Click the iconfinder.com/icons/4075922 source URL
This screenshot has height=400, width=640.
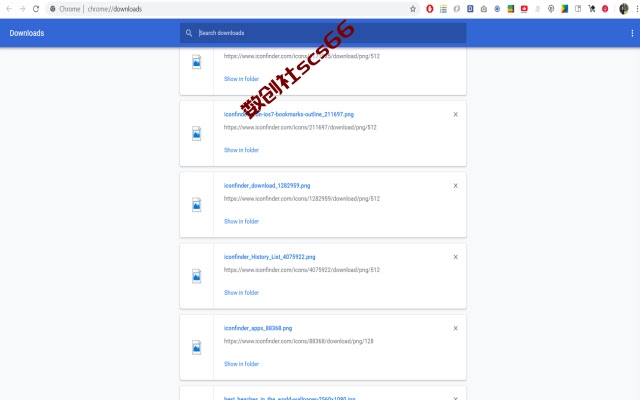click(x=302, y=270)
